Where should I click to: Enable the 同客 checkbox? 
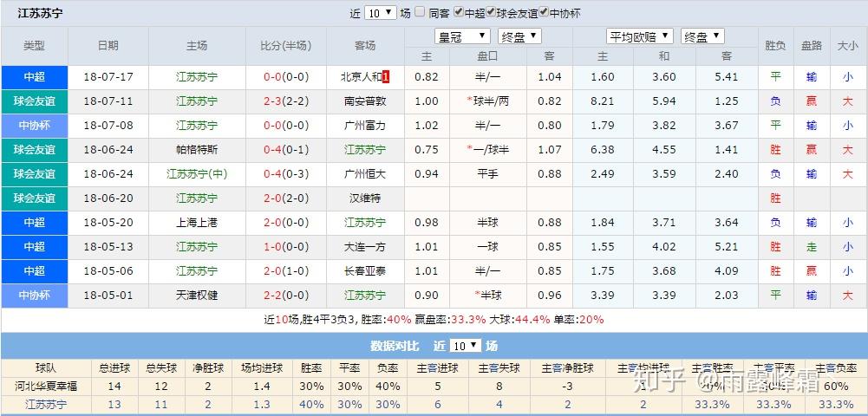tap(421, 11)
